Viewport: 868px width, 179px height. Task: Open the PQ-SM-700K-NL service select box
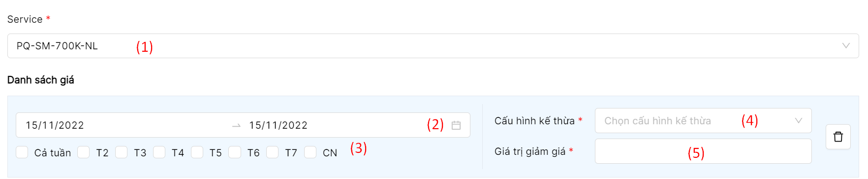point(433,46)
